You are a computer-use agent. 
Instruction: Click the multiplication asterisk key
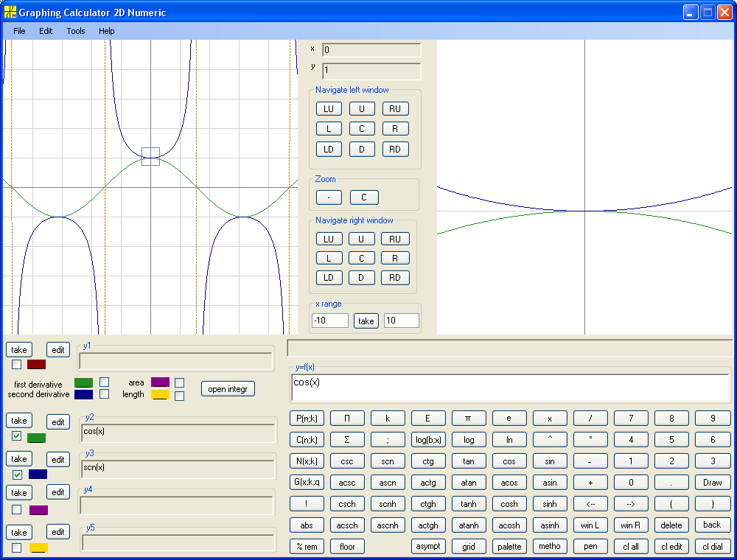coord(590,440)
